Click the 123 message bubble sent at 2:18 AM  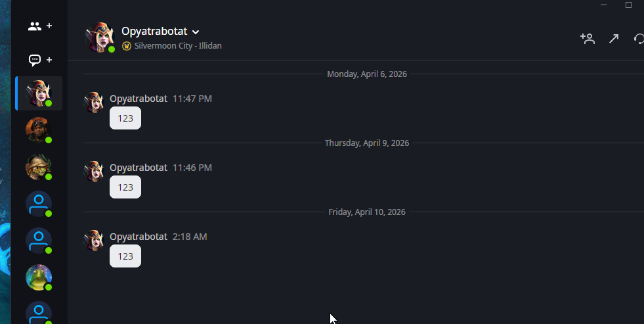pyautogui.click(x=125, y=256)
